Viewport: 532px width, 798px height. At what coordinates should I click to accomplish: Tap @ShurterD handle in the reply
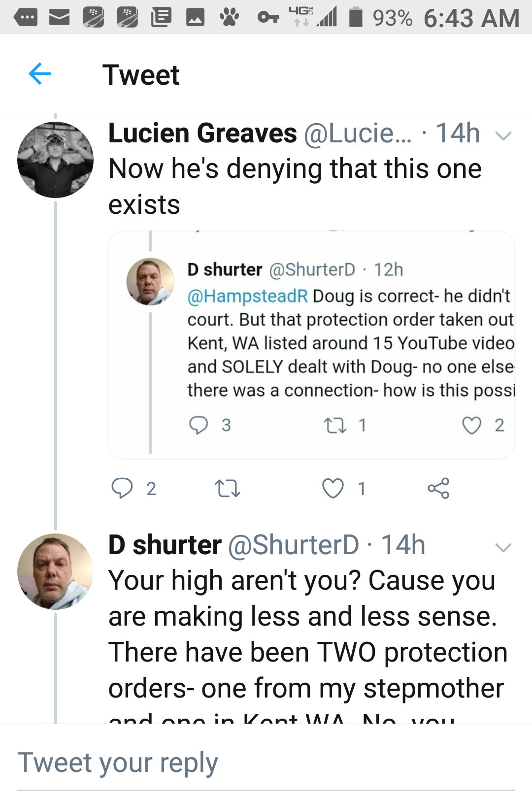tap(293, 545)
